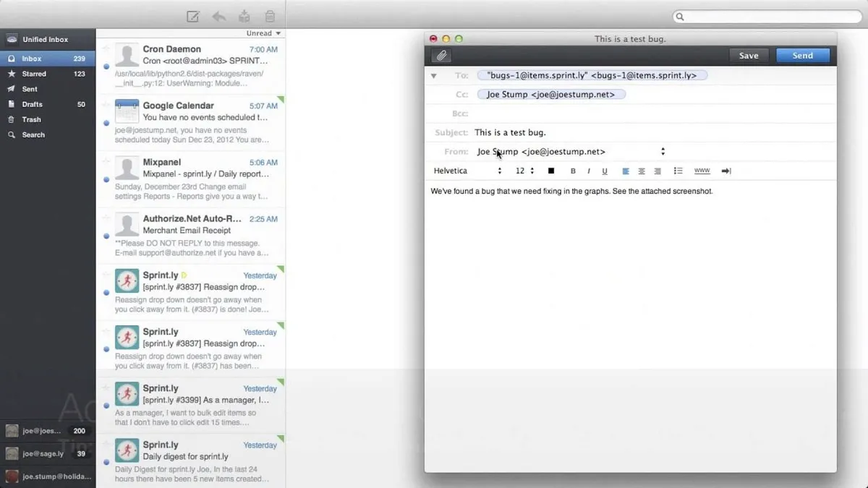Open the Unified Inbox icon in sidebar
Viewport: 868px width, 488px height.
[12, 40]
